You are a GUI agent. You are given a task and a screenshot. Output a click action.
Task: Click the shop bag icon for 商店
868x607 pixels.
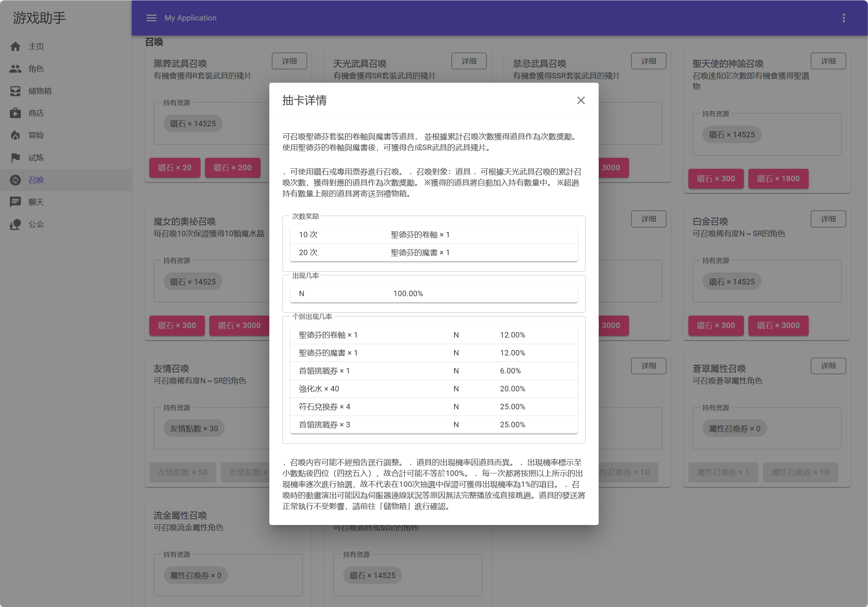point(15,113)
